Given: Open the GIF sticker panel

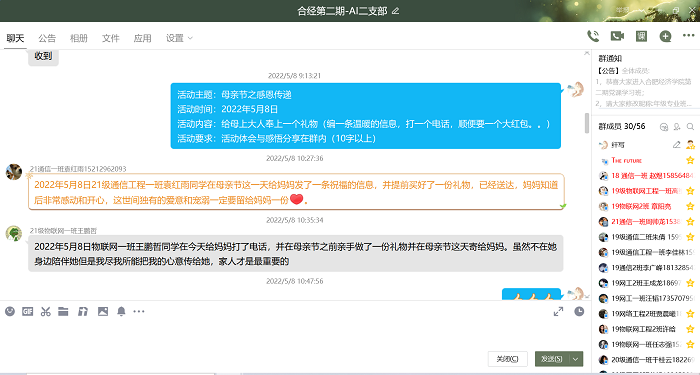Looking at the screenshot, I should (28, 311).
